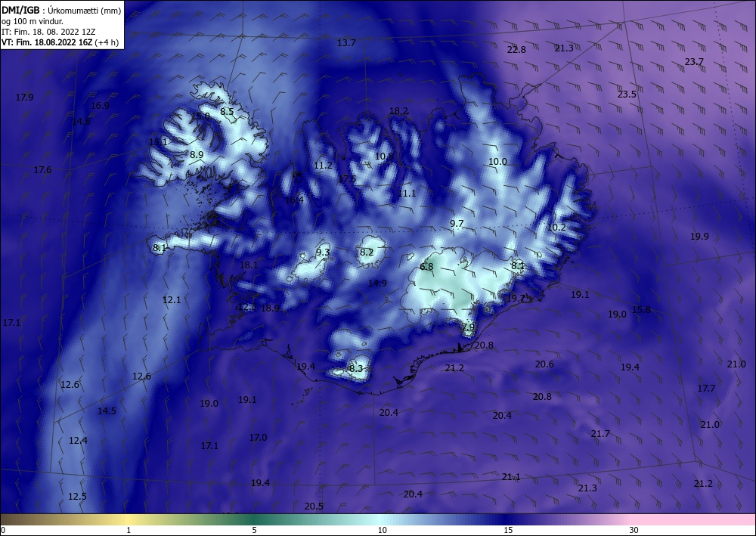The image size is (756, 536).
Task: Click the 18.9 value on the map
Action: pos(271,308)
